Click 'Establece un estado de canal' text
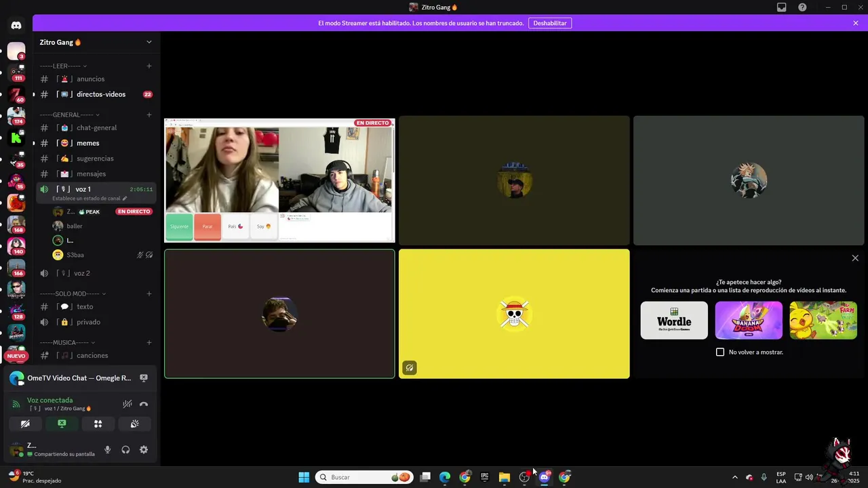Viewport: 868px width, 488px height. [x=86, y=199]
